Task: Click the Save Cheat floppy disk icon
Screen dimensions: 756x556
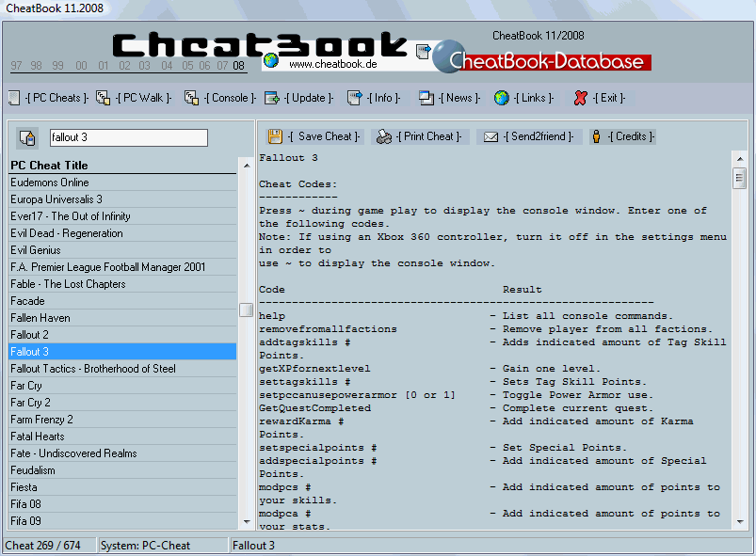Action: pyautogui.click(x=275, y=136)
